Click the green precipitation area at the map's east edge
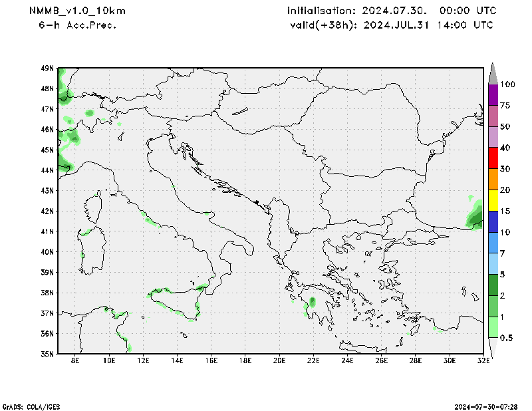This screenshot has width=532, height=411. click(474, 217)
